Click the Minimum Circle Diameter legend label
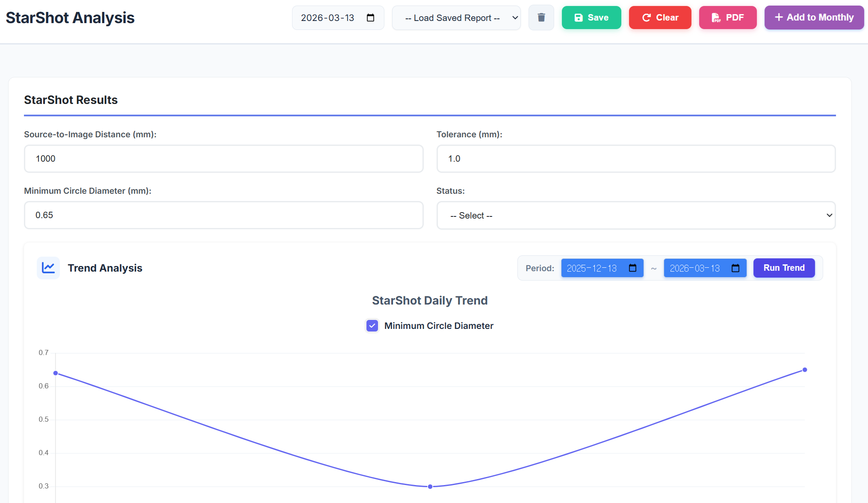Screen dimensions: 868x503 439,326
